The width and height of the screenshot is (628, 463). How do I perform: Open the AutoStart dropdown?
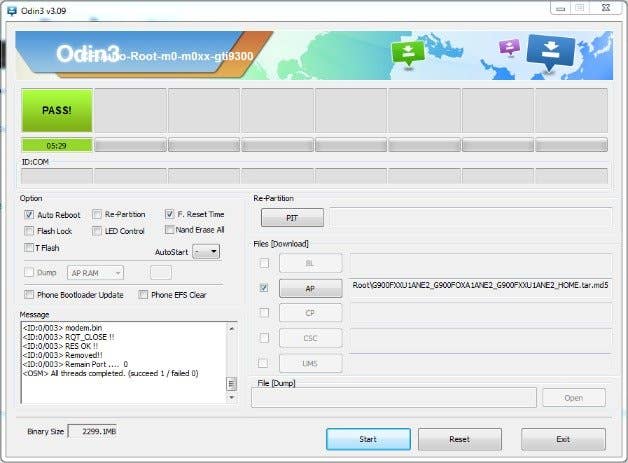pyautogui.click(x=206, y=252)
